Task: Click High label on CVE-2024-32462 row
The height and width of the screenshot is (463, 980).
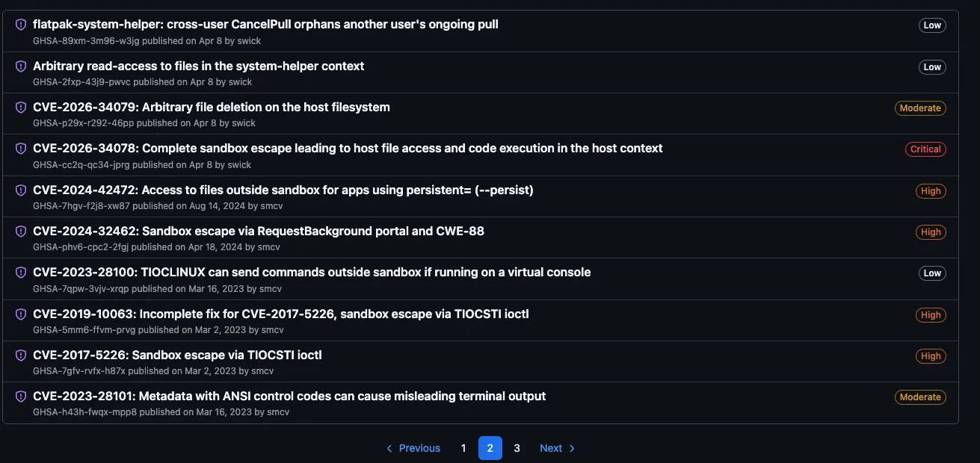Action: click(931, 232)
